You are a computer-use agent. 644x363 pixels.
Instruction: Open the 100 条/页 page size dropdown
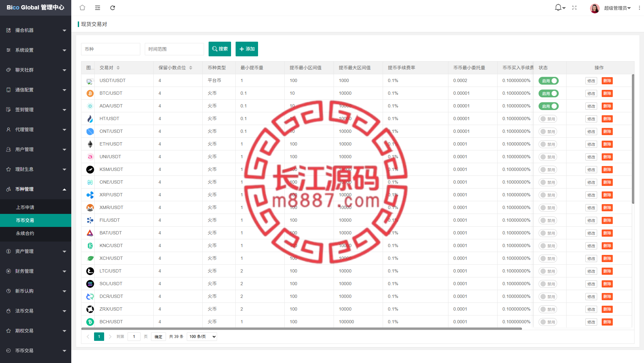click(x=202, y=337)
